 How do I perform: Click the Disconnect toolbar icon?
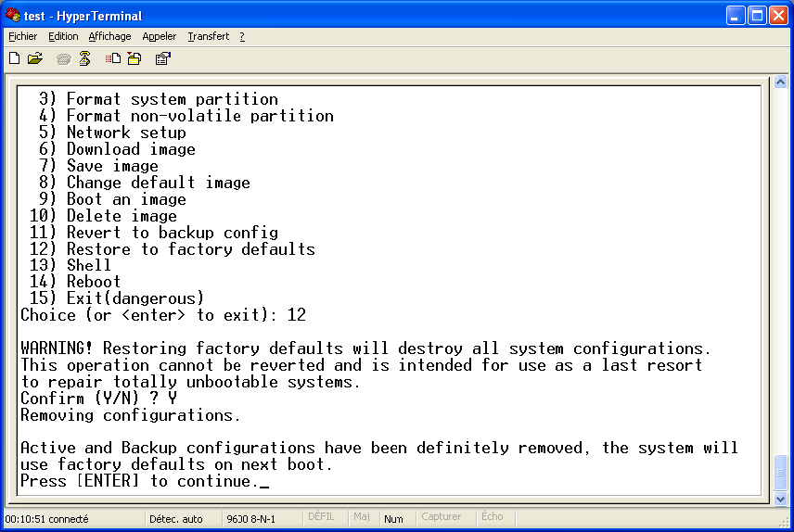pos(84,58)
